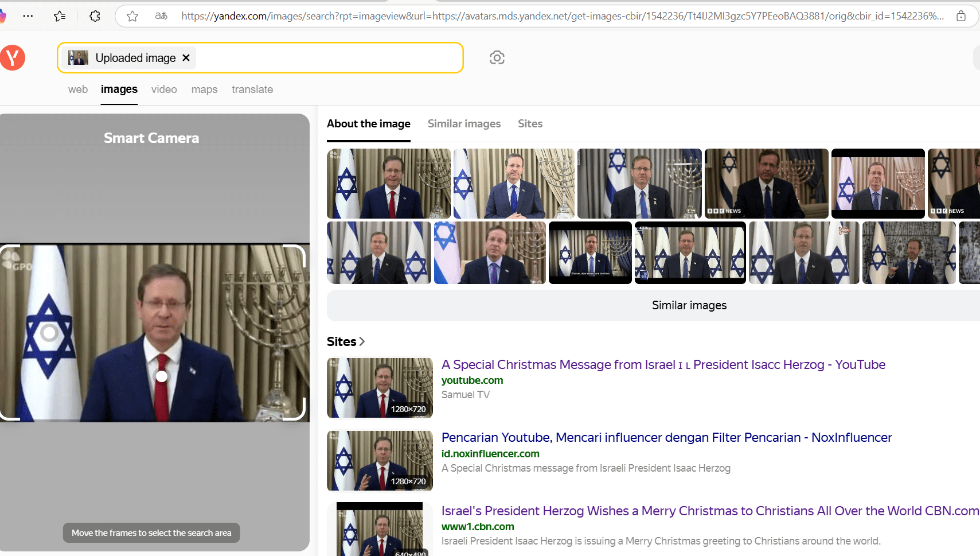Click the bottom-right corner handle of the crop frame

[x=295, y=410]
